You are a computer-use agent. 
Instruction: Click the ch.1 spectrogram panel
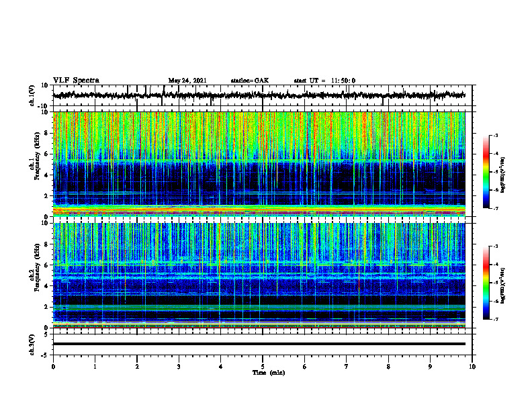pyautogui.click(x=259, y=164)
